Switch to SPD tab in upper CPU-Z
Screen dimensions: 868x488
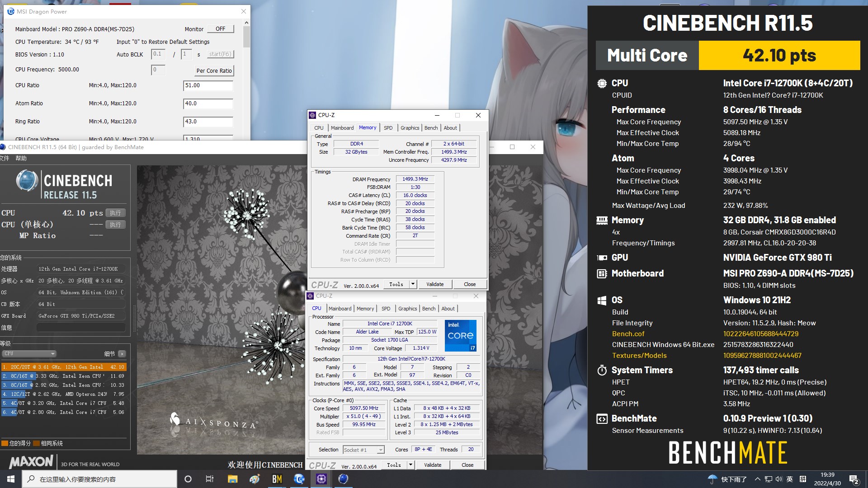(x=388, y=128)
